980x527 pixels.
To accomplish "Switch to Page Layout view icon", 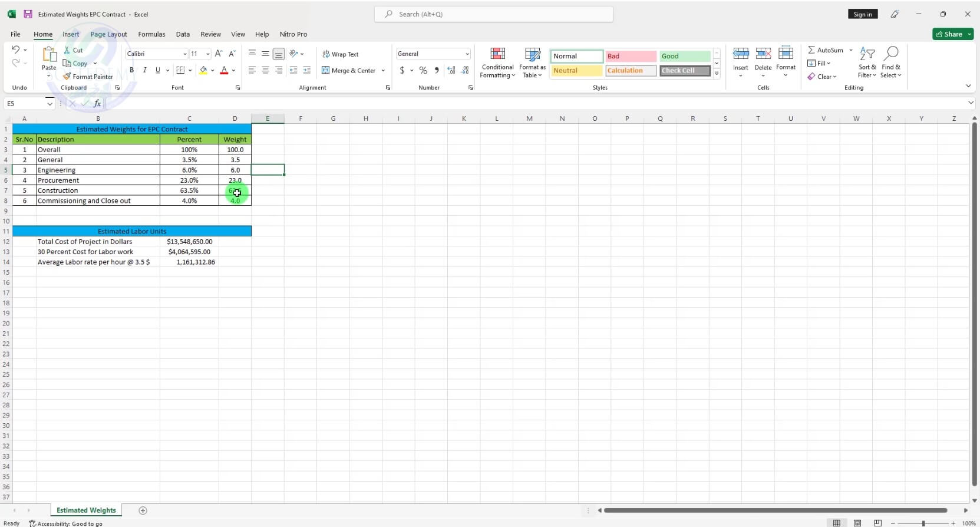I will point(857,523).
